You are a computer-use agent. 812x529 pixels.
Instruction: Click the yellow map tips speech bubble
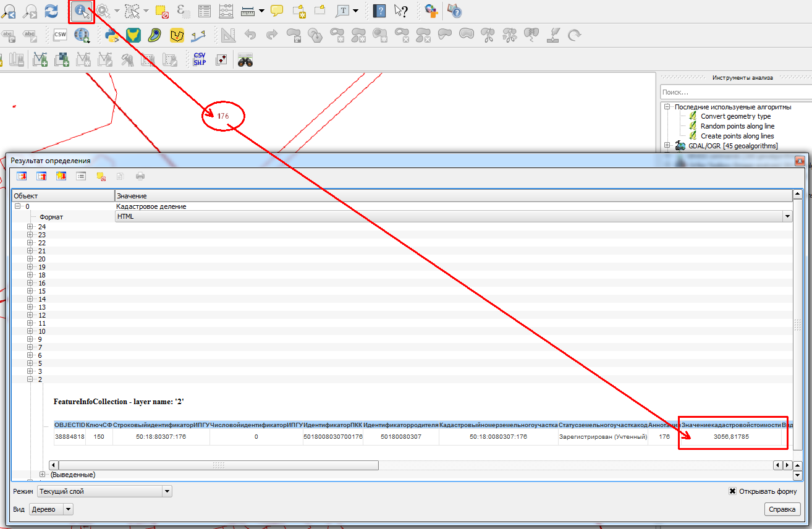(277, 11)
